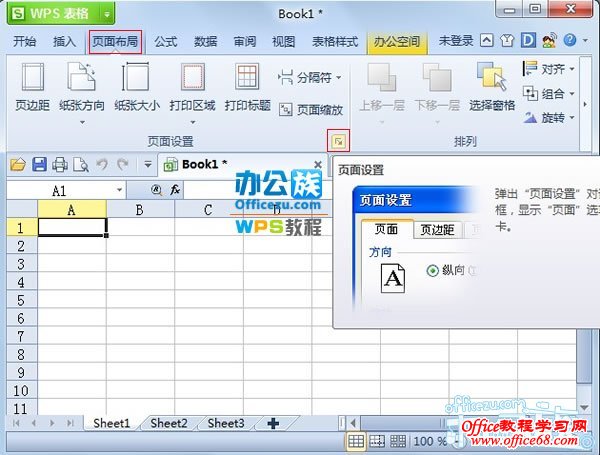Click the print icon in quick toolbar
This screenshot has width=600, height=455.
click(x=60, y=165)
